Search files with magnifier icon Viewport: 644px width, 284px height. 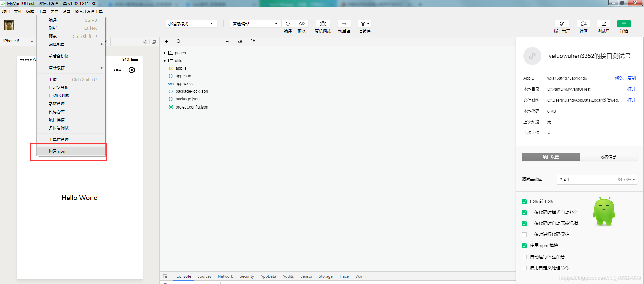pos(179,41)
